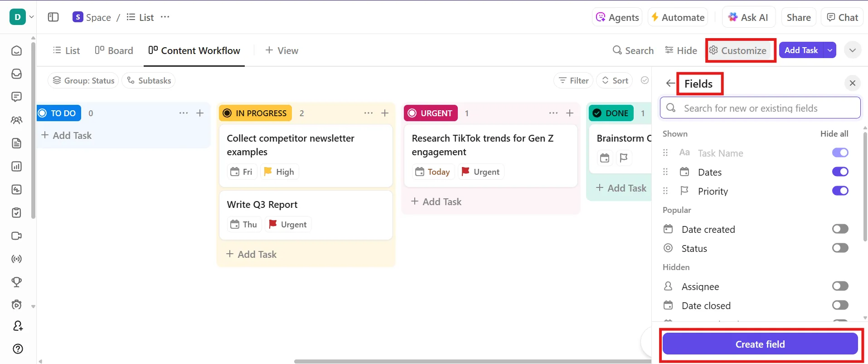Click the Create field button
This screenshot has height=364, width=868.
[x=760, y=344]
